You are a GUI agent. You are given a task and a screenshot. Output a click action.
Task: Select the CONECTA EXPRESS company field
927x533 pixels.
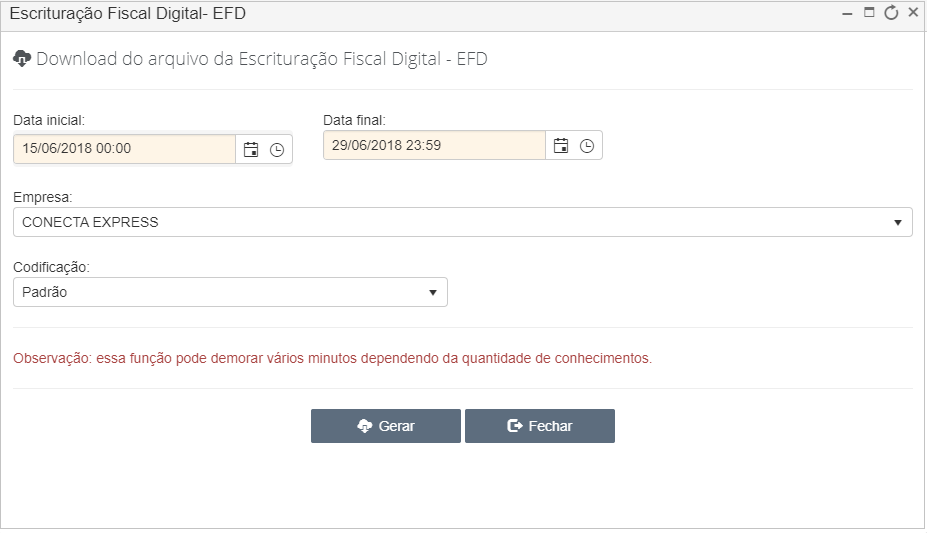coord(462,222)
